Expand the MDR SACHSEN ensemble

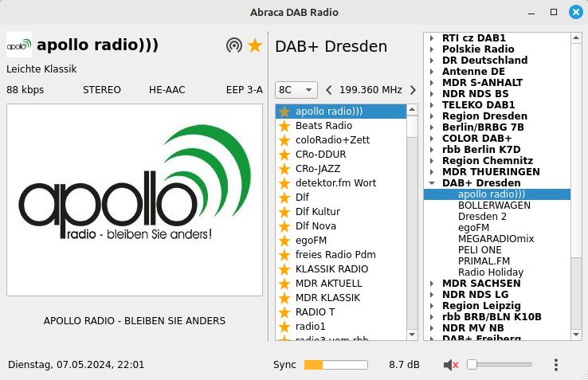pos(431,284)
